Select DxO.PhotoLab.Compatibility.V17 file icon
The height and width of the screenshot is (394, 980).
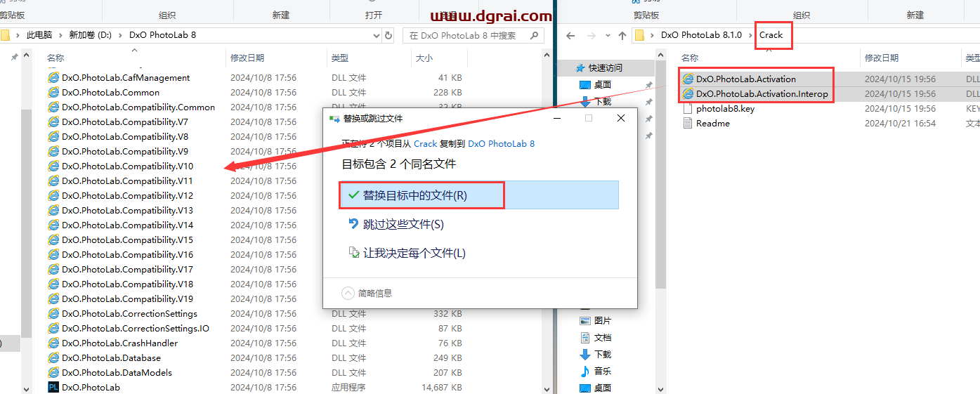click(x=53, y=269)
